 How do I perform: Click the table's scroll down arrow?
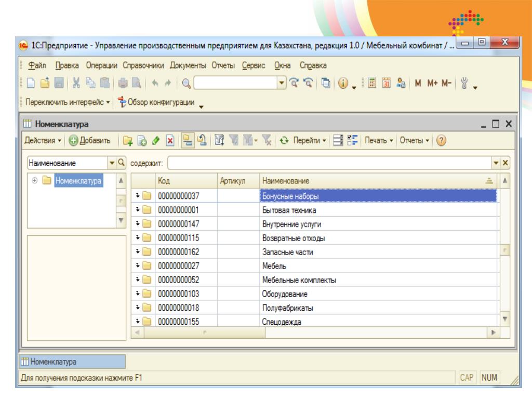tap(505, 319)
